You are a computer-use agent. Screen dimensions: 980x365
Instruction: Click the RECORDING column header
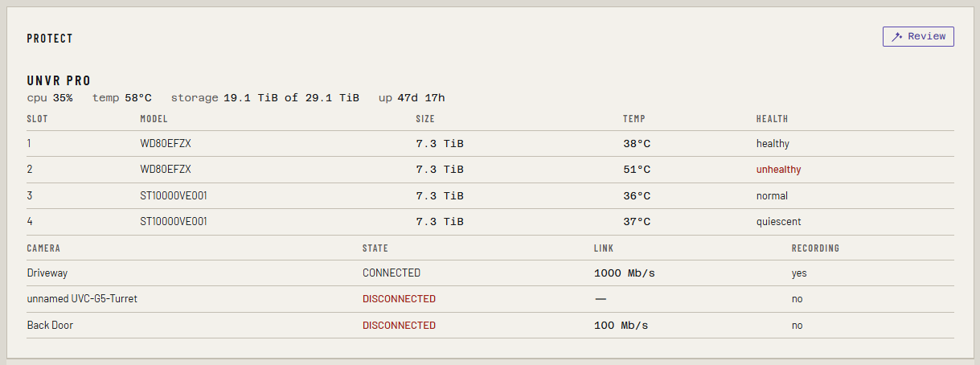coord(816,248)
